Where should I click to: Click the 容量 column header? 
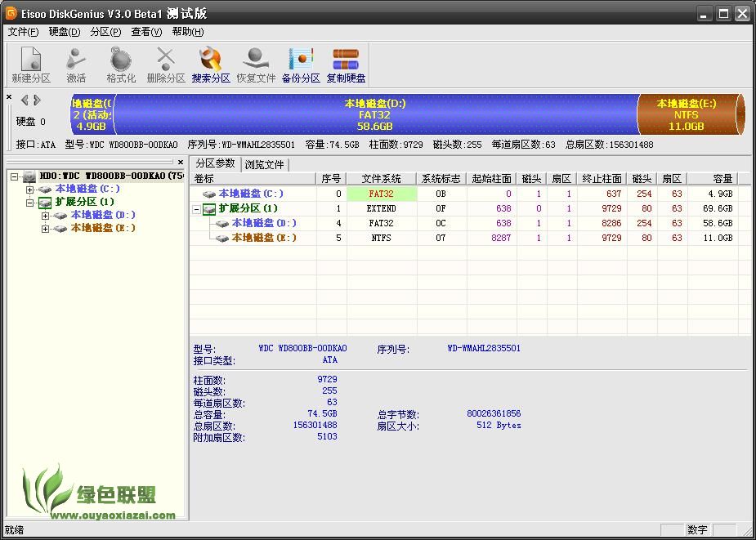point(713,179)
